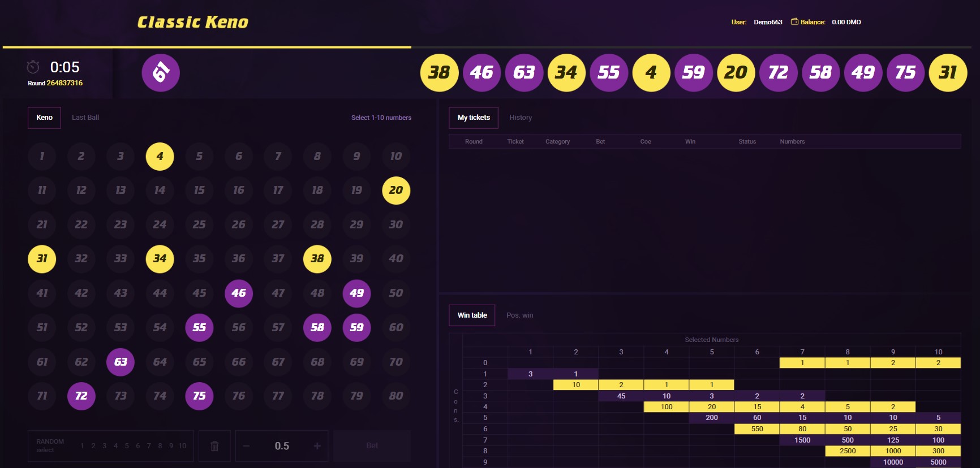Pick number 49 on the grid
Image resolution: width=980 pixels, height=468 pixels.
click(356, 293)
